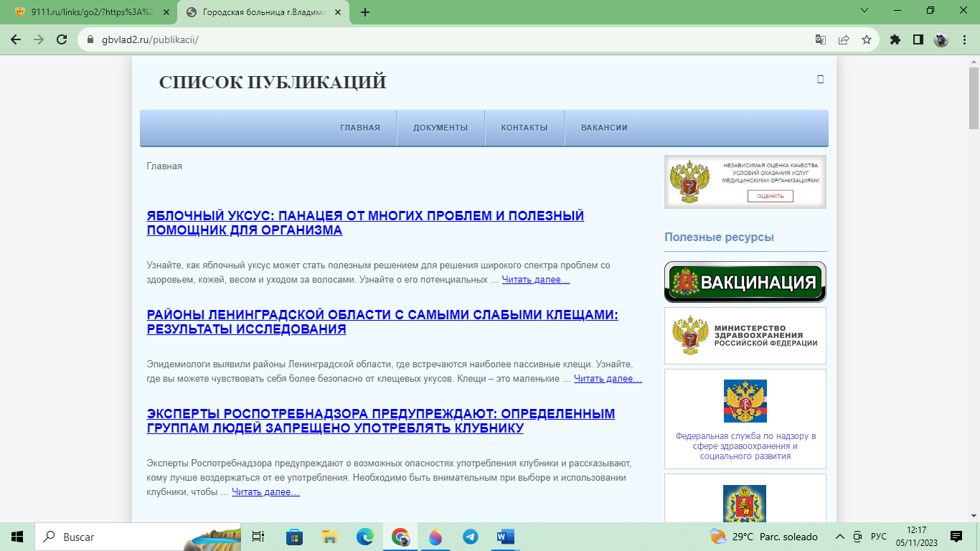Bookmark this page with the star icon
This screenshot has height=551, width=980.
coord(867,39)
